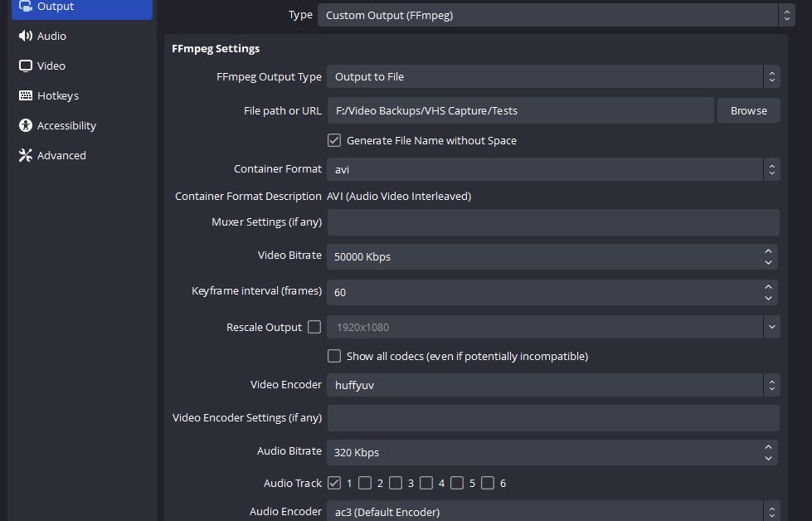Viewport: 812px width, 521px height.
Task: Uncheck Generate File Name without Space
Action: click(334, 140)
